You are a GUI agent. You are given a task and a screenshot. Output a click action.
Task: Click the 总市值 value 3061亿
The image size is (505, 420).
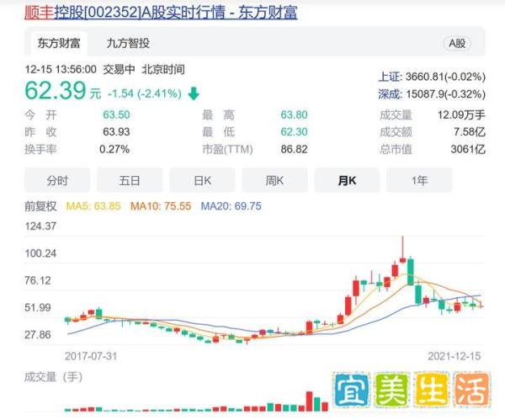(468, 149)
